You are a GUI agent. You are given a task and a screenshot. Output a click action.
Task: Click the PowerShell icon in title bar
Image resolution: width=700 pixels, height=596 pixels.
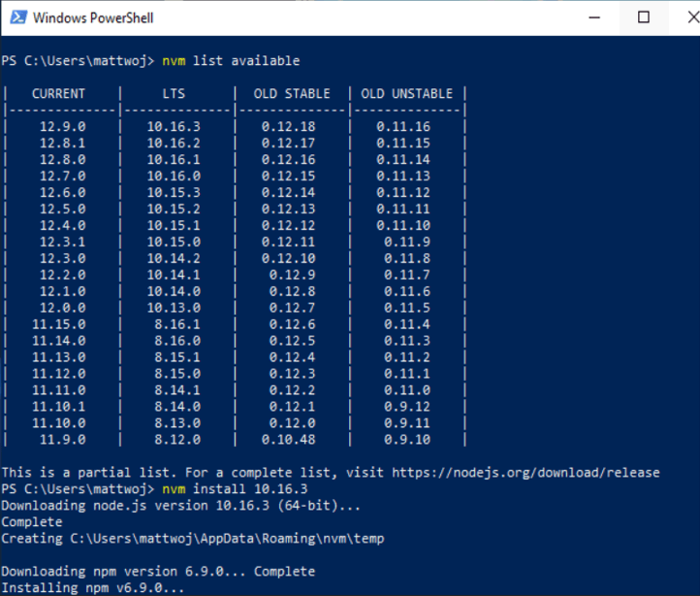tap(18, 17)
